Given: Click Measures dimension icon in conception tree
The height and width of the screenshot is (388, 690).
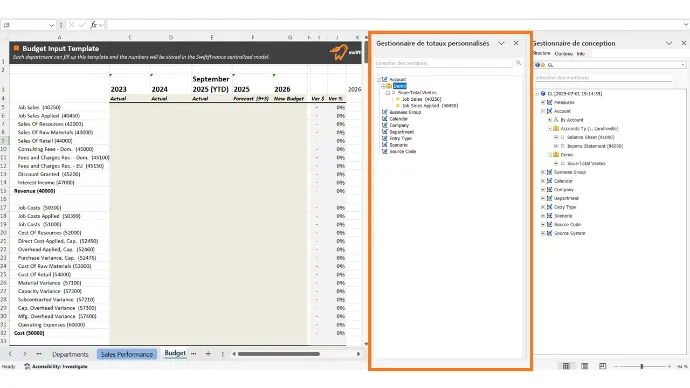Looking at the screenshot, I should 549,102.
